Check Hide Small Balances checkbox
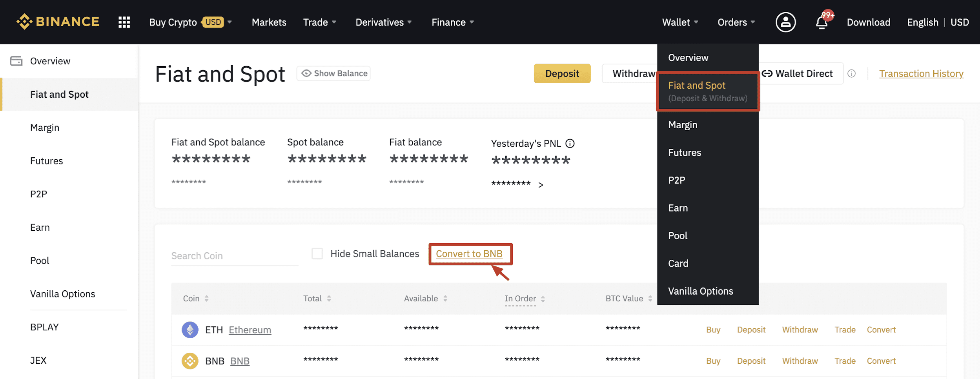The width and height of the screenshot is (980, 379). click(x=317, y=253)
